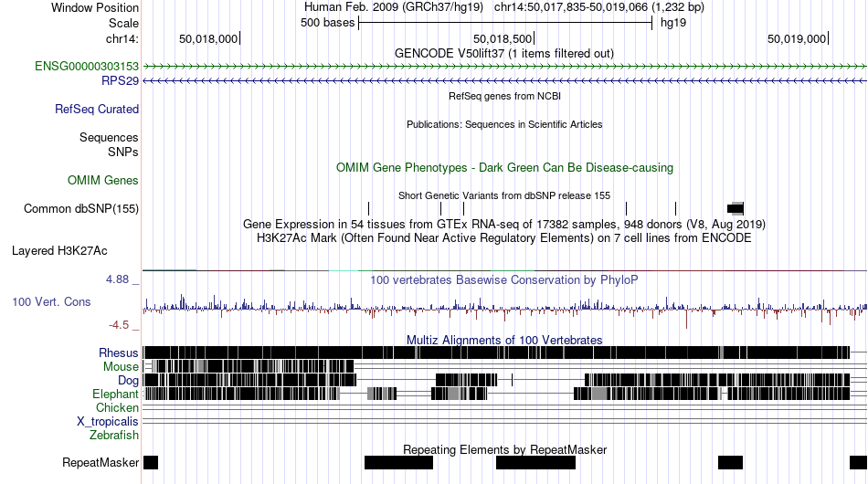Screen dimensions: 868x484
Task: Click the 50,018,500 ruler position
Action: tap(503, 38)
